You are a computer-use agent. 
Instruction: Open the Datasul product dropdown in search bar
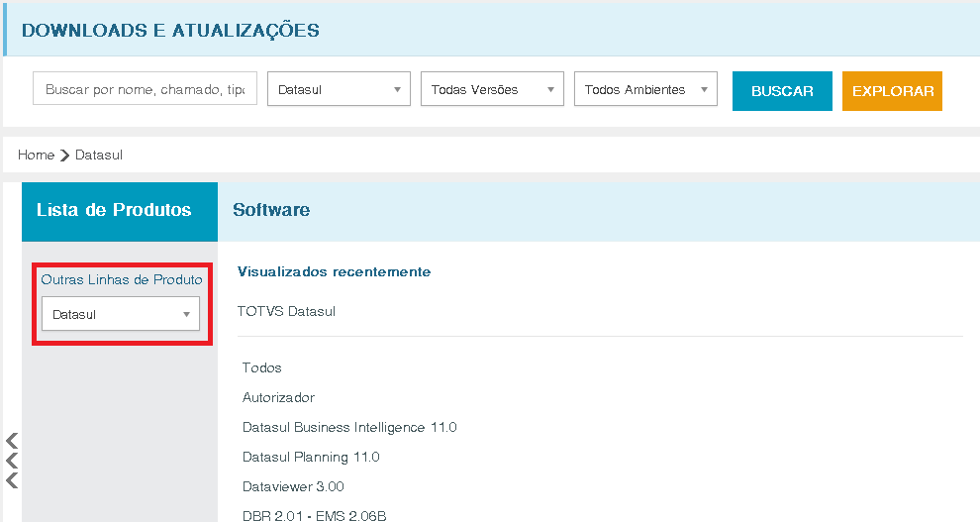point(339,89)
